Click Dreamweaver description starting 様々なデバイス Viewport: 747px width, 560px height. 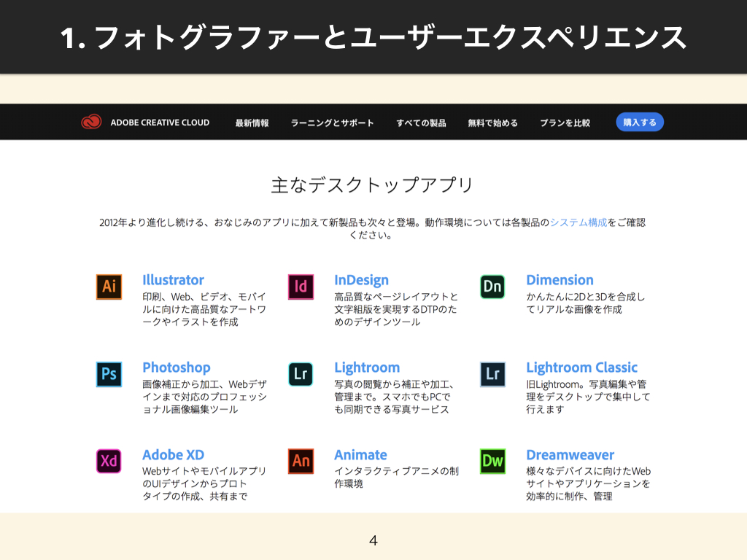click(x=589, y=483)
